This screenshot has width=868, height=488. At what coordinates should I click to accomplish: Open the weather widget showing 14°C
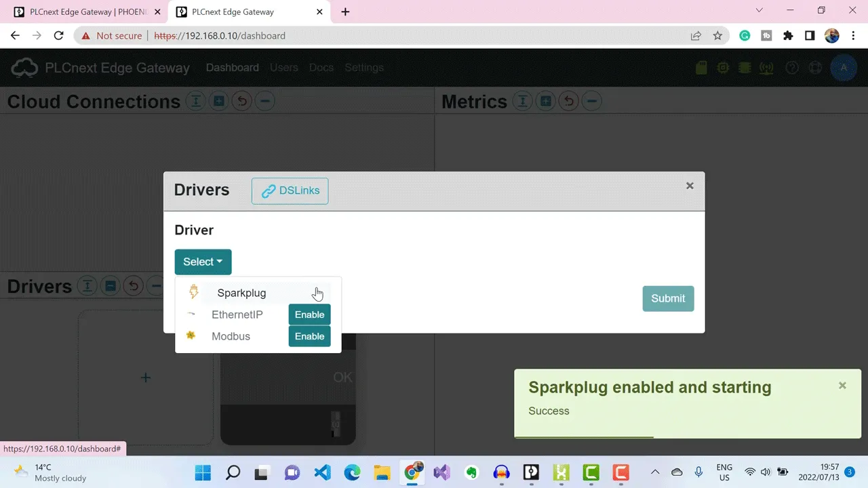[x=51, y=472]
